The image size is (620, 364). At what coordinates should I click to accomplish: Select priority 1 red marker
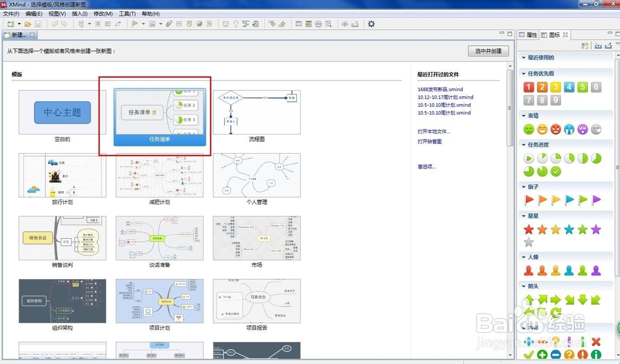[529, 87]
